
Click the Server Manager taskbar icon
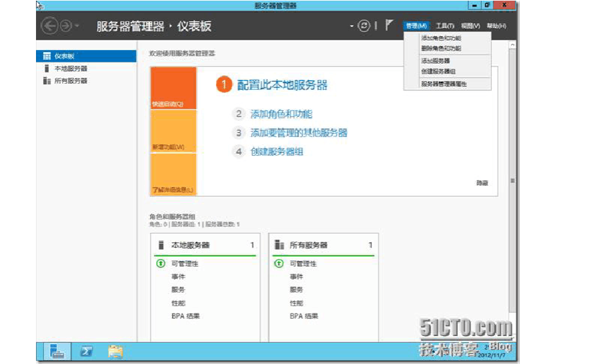(57, 351)
